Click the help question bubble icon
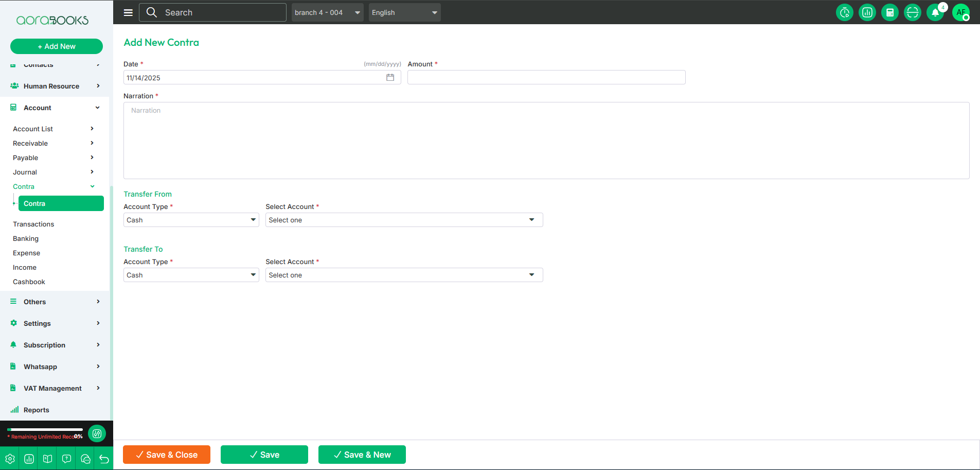980x470 pixels. 66,459
